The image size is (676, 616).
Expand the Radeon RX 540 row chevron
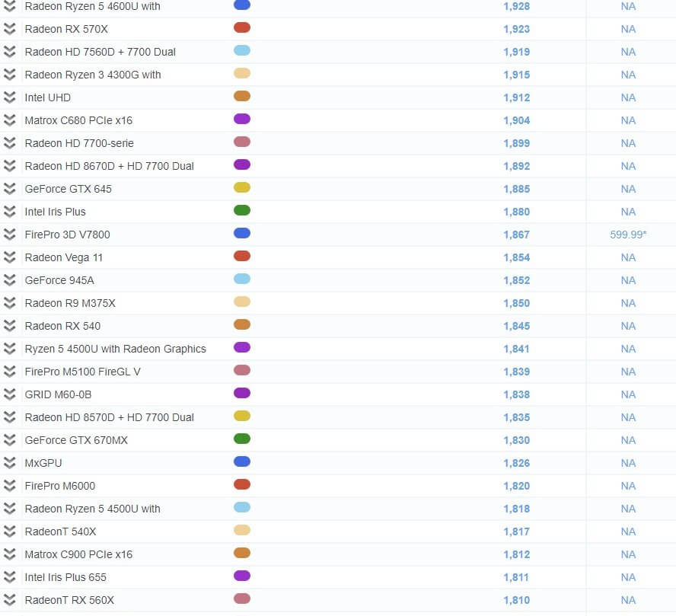[9, 326]
